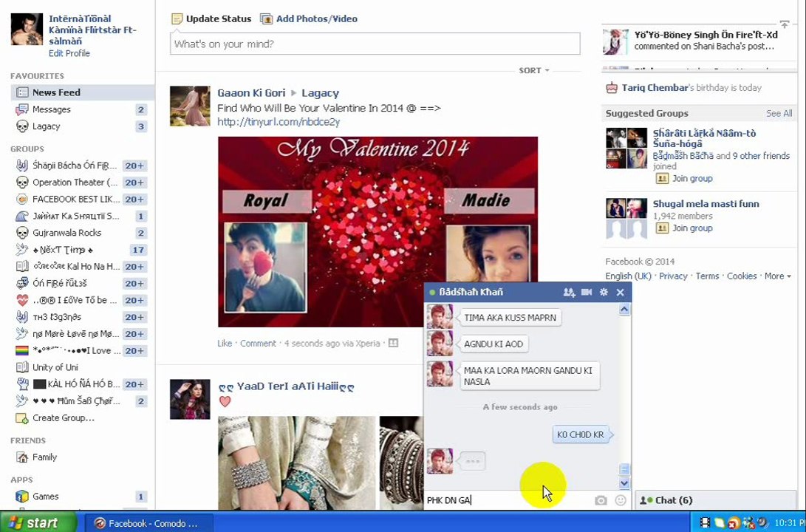Open the Lagacy group link in post header
This screenshot has height=532, width=806.
[x=320, y=93]
